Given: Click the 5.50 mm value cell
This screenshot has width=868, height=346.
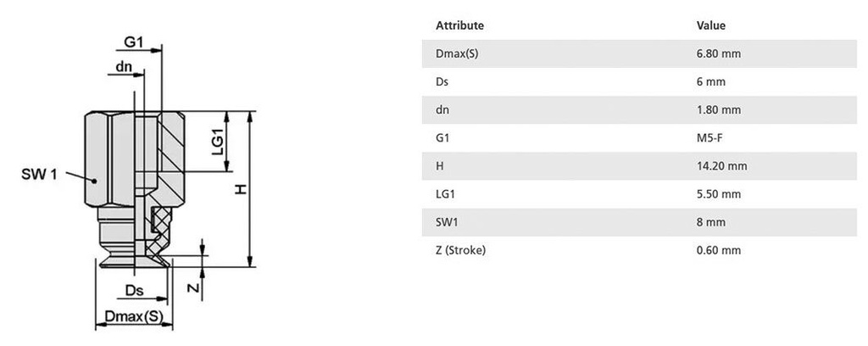Looking at the screenshot, I should click(x=718, y=194).
